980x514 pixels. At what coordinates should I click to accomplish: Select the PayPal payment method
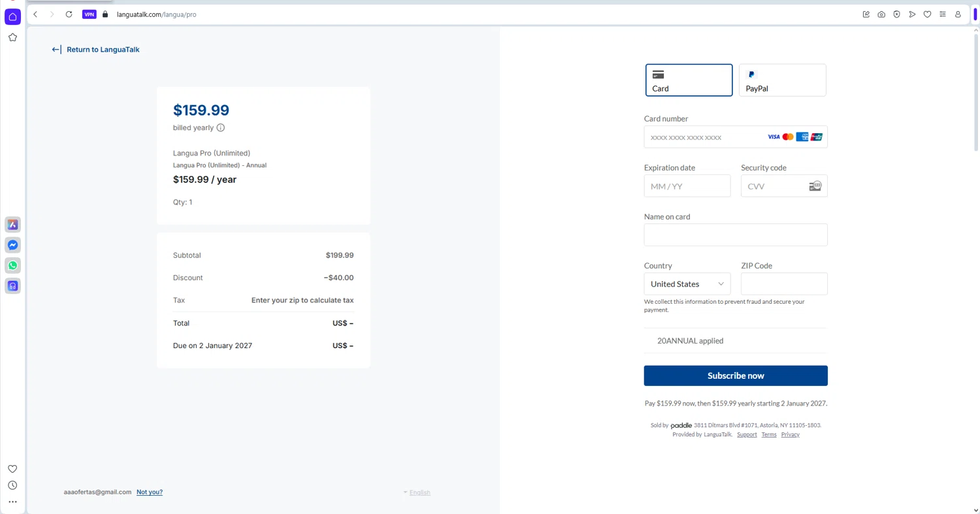click(783, 80)
